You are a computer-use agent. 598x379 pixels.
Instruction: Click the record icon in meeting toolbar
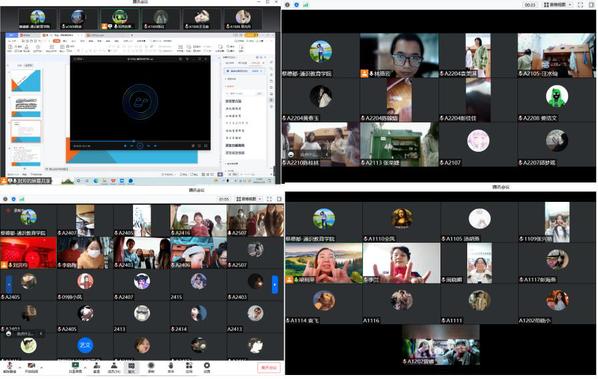point(151,366)
